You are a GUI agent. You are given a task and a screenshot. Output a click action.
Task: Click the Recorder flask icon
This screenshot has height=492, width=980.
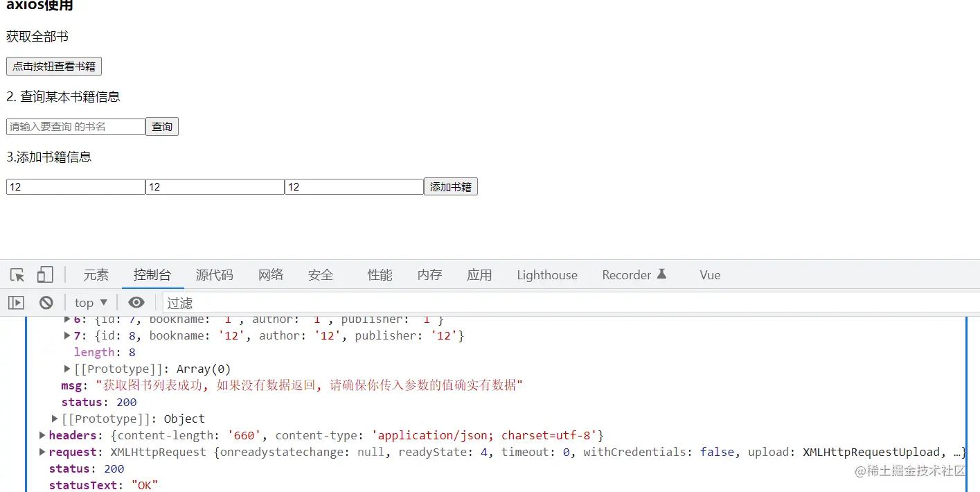(x=661, y=274)
